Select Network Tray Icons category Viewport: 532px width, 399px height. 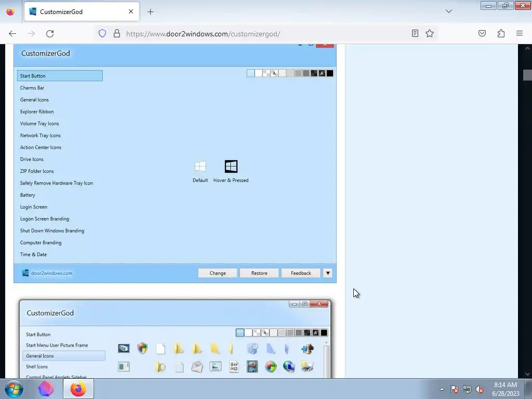point(40,136)
